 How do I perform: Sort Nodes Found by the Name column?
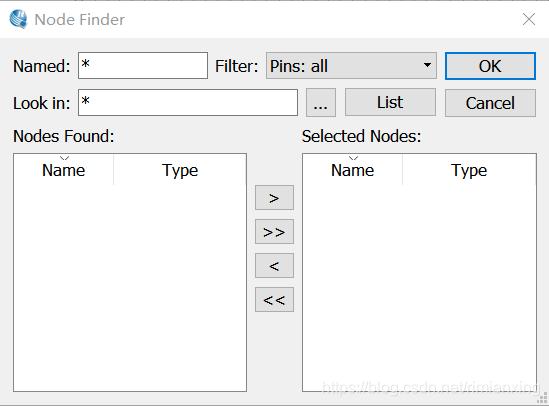click(63, 170)
